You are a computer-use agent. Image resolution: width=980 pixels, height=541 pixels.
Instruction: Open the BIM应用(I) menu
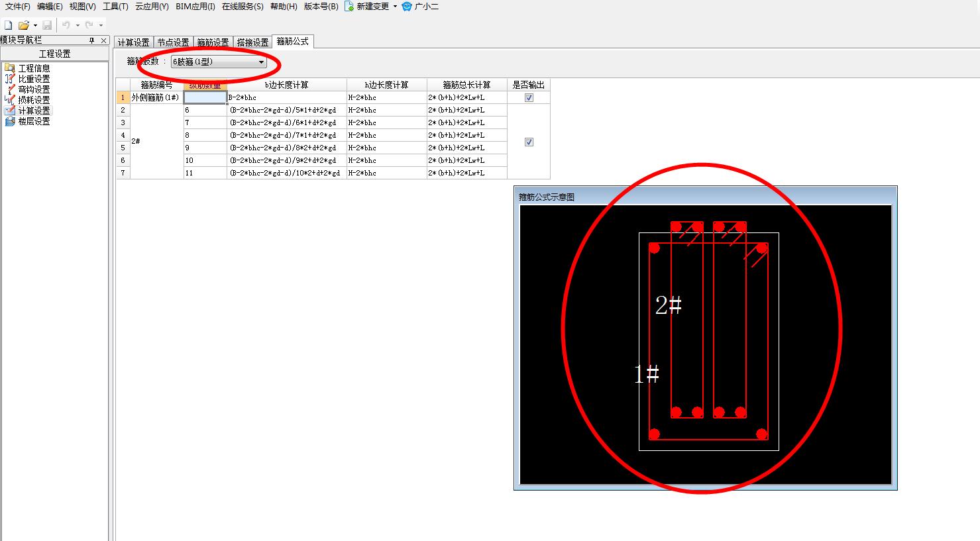pyautogui.click(x=195, y=6)
